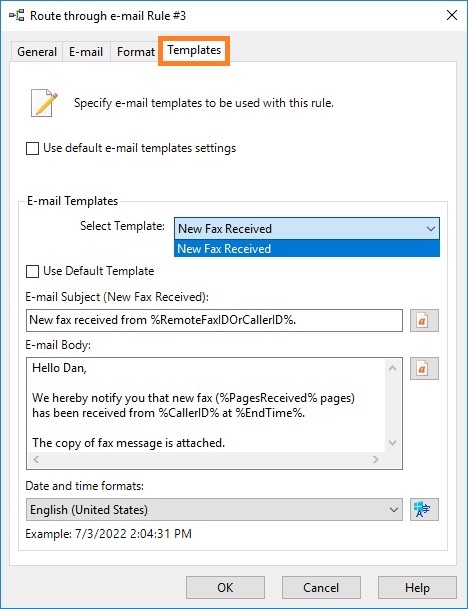Choose New Fax Received from the list
Screen dimensions: 468x609
307,249
